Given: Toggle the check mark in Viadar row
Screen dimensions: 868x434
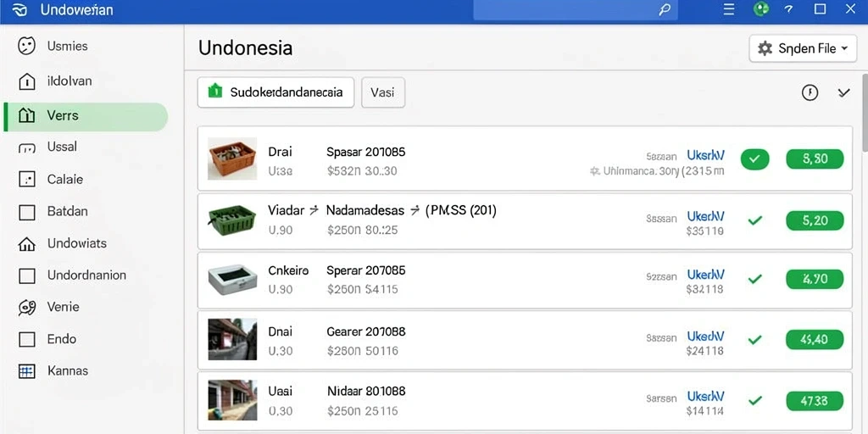Looking at the screenshot, I should coord(754,221).
